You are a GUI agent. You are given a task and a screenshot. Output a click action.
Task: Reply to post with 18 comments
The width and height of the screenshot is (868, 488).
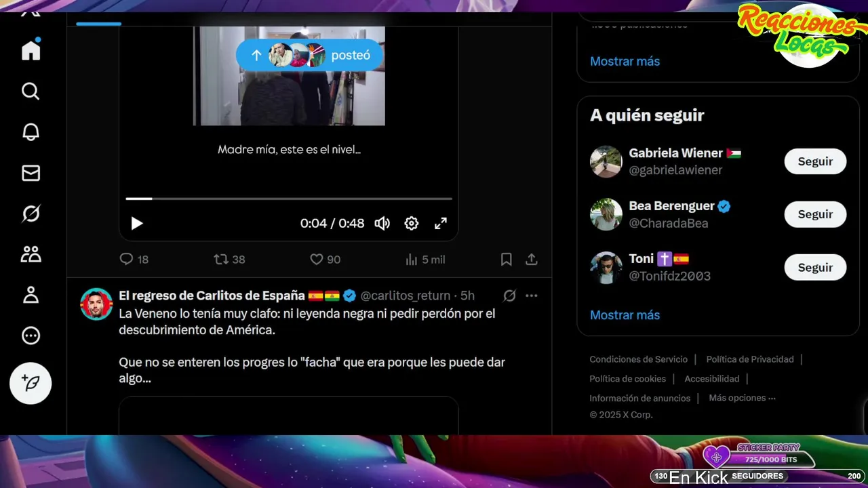click(x=134, y=259)
